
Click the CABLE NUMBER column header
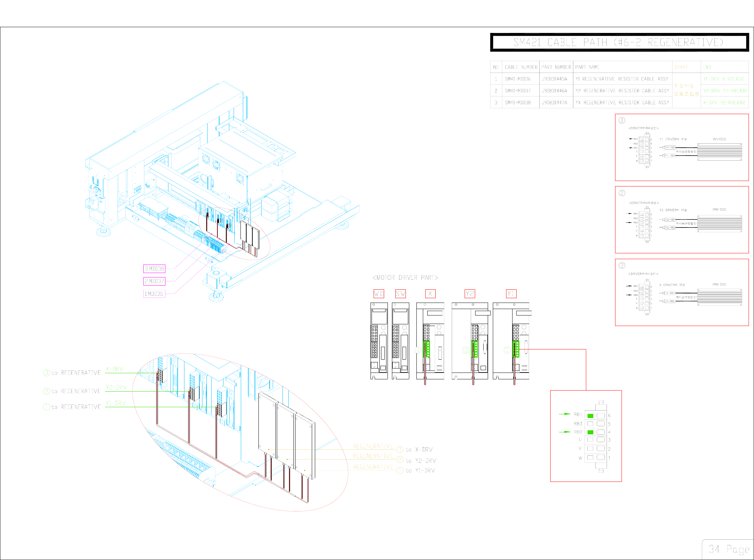click(521, 67)
